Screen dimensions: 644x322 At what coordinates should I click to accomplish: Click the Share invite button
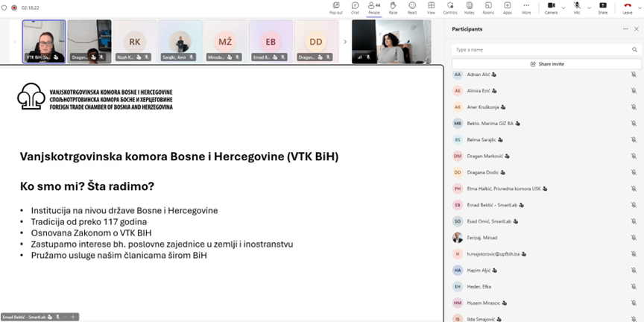546,64
